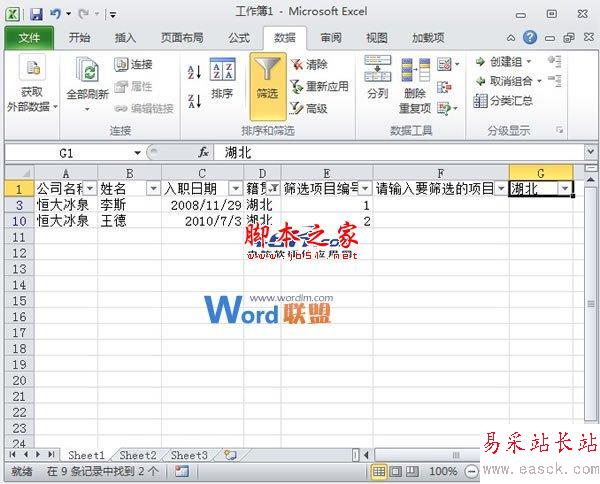Click the Select All corner of the grid
Screen dimensions: 600x484
(x=19, y=172)
